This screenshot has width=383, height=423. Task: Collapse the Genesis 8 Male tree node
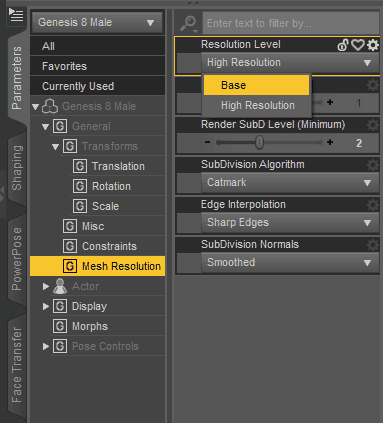coord(36,107)
